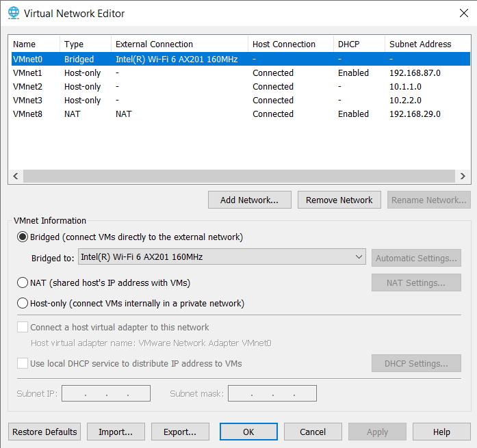Viewport: 477px width, 448px height.
Task: Toggle Connect a host virtual adapter checkbox
Action: pyautogui.click(x=23, y=327)
